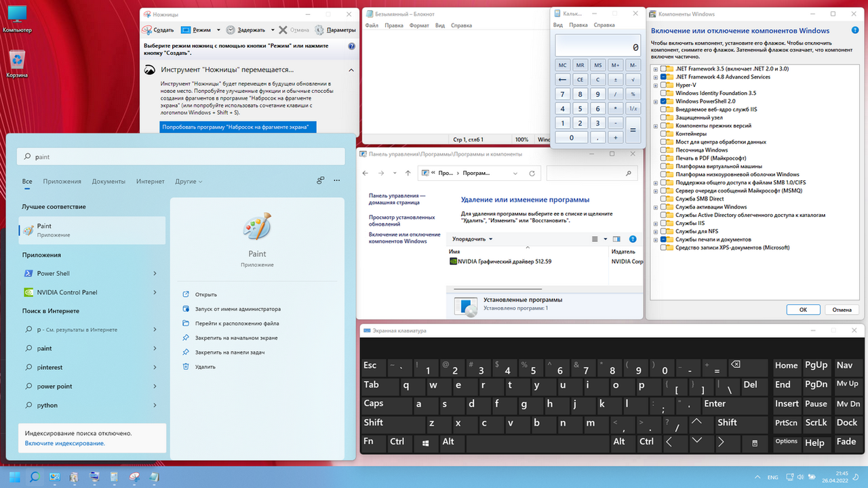This screenshot has height=488, width=868.
Task: Switch to Документы search filter tab
Action: point(108,182)
